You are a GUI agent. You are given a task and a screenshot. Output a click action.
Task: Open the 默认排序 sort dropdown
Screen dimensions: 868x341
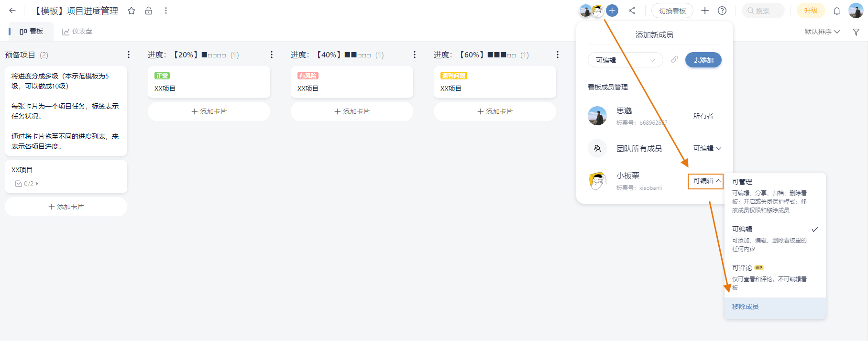[x=822, y=32]
